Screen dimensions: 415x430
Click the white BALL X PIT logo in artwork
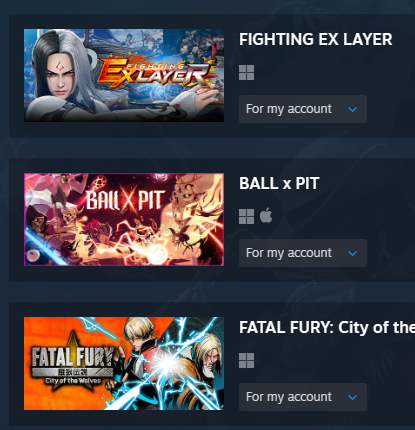tap(125, 200)
